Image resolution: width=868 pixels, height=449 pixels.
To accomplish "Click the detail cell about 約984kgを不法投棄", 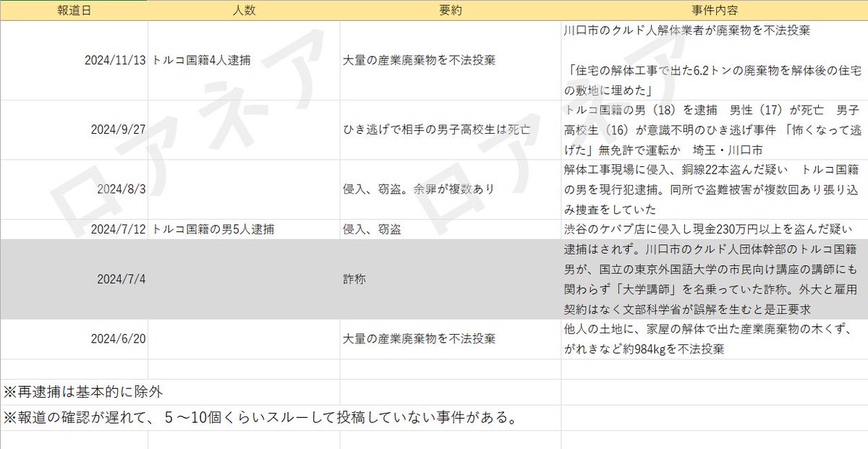I will point(714,339).
